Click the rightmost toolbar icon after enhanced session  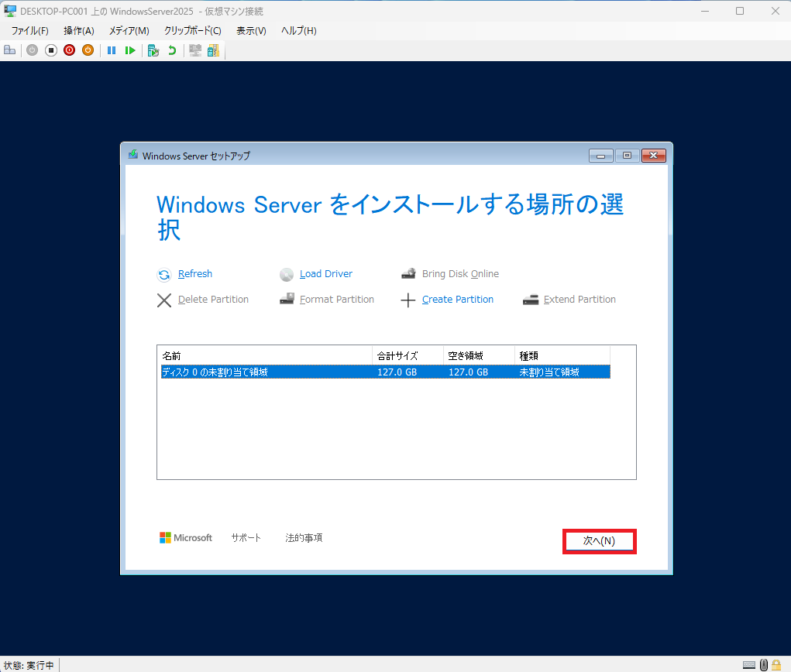point(213,50)
